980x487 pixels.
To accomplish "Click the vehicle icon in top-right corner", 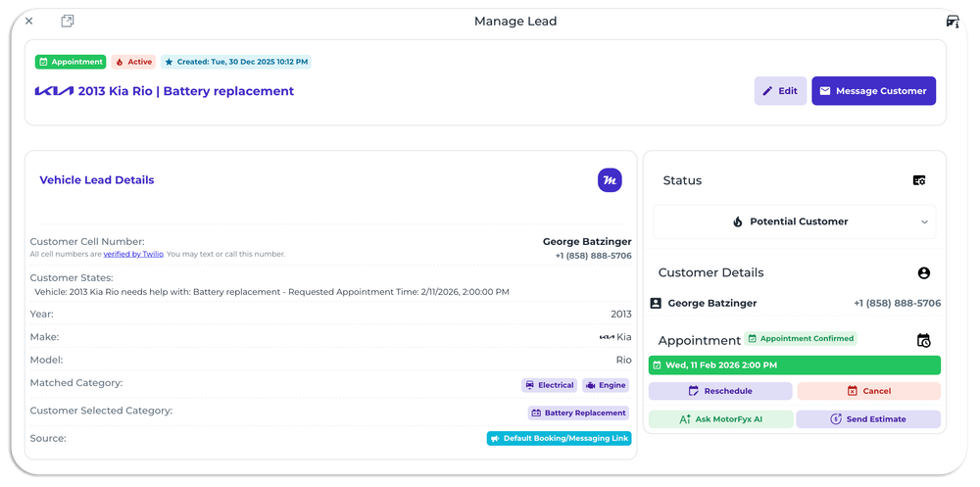I will click(x=952, y=21).
